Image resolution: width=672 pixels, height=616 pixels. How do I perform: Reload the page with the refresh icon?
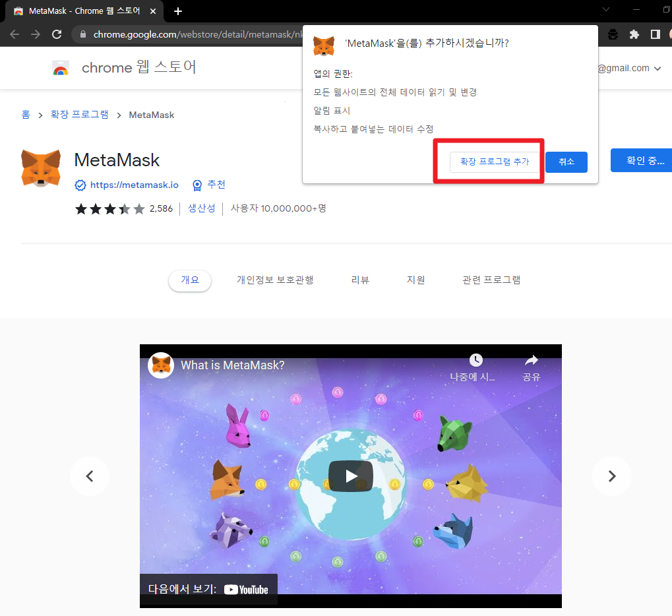(57, 34)
